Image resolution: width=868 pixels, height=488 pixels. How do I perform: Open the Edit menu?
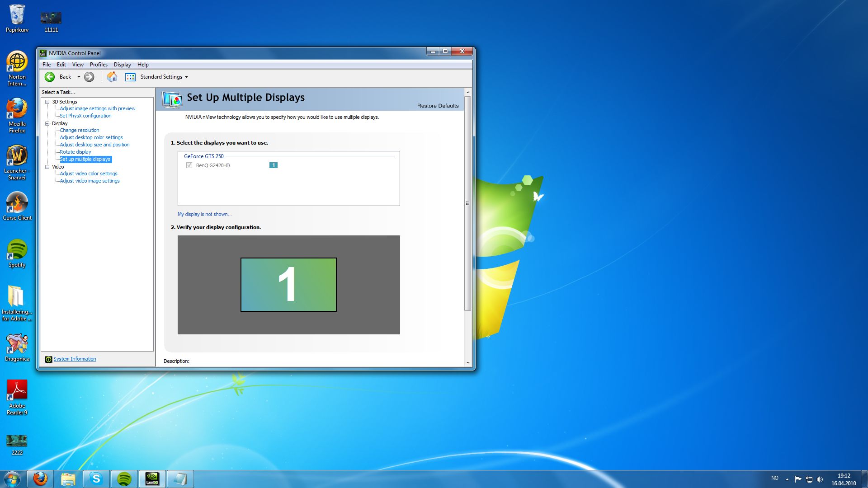coord(61,65)
